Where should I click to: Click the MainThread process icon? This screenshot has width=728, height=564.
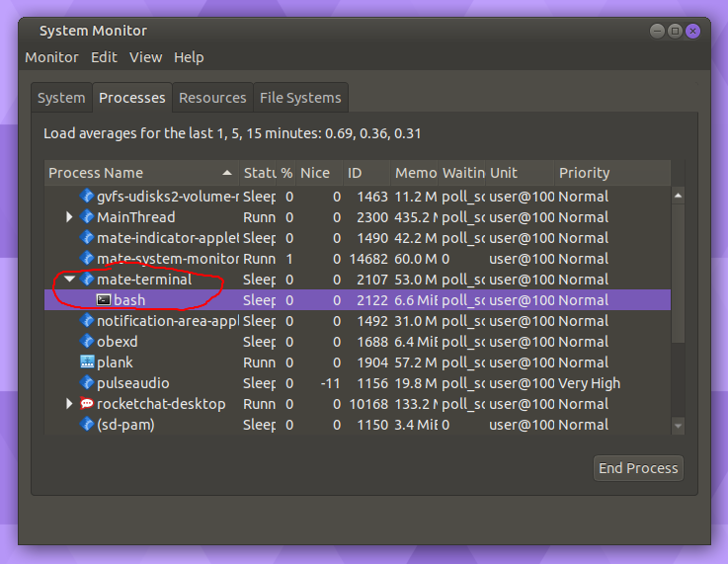coord(87,216)
